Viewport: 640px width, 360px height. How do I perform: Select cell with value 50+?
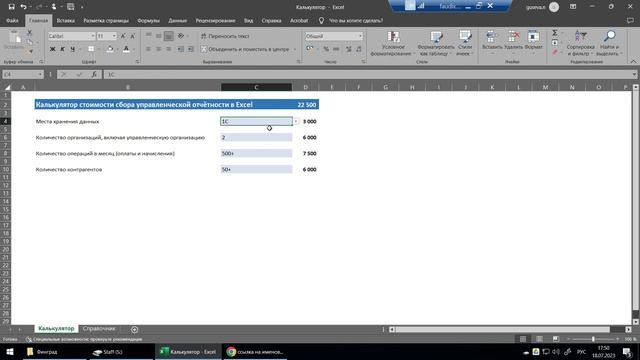point(256,169)
